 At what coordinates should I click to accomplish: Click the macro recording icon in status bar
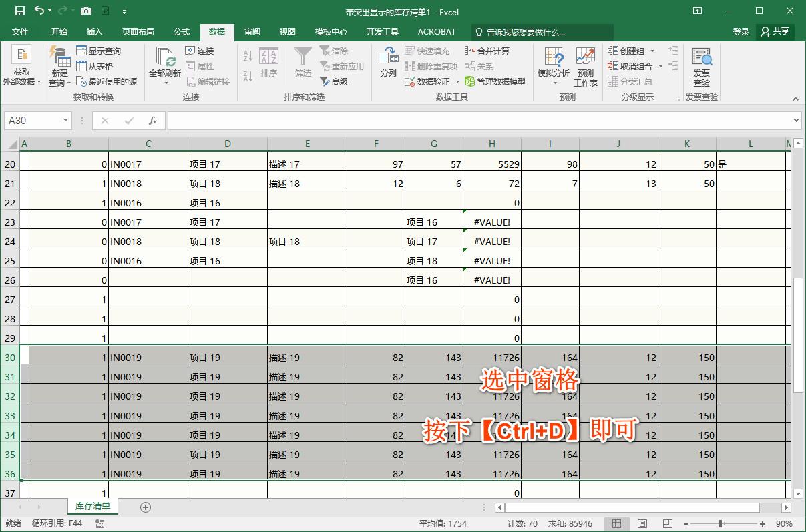(x=99, y=524)
